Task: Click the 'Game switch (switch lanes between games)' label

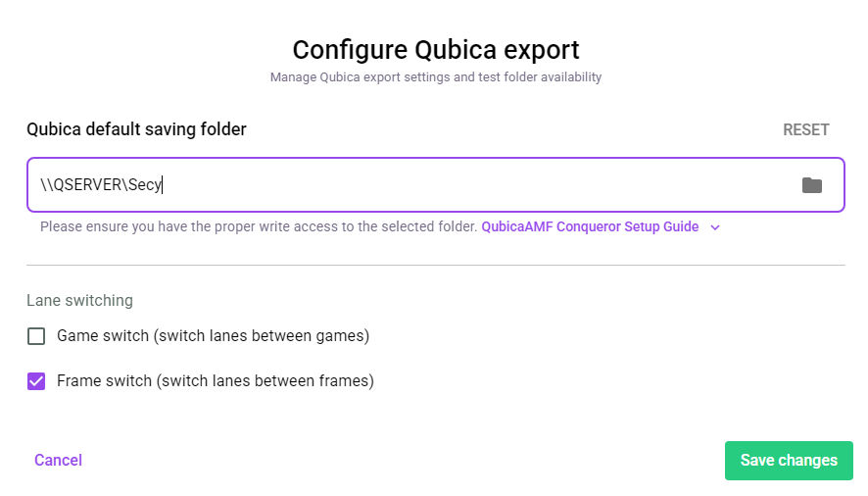Action: [214, 336]
